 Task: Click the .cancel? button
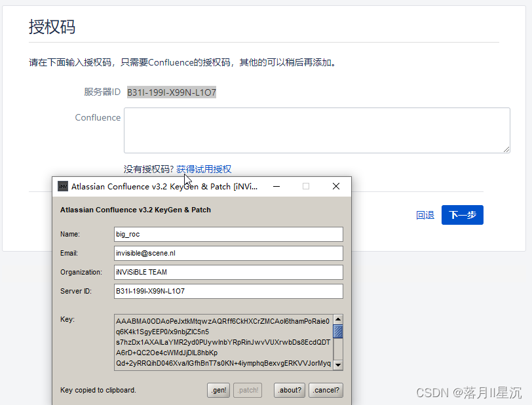(x=326, y=391)
